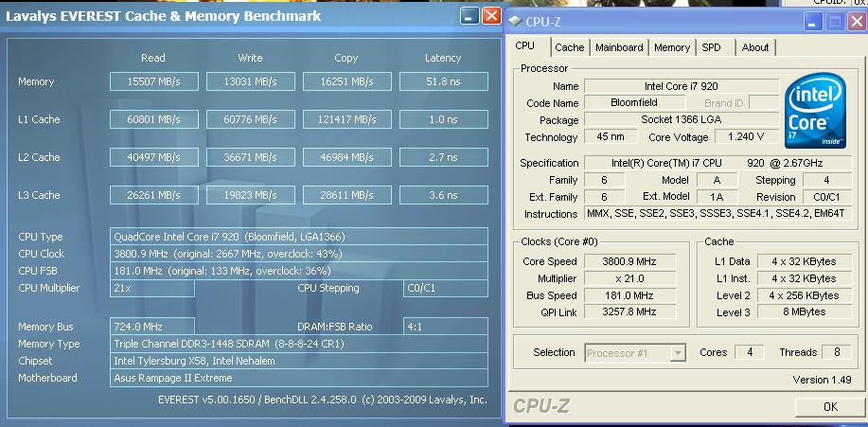This screenshot has height=427, width=868.
Task: Click the Version 1.49 label
Action: click(x=822, y=380)
